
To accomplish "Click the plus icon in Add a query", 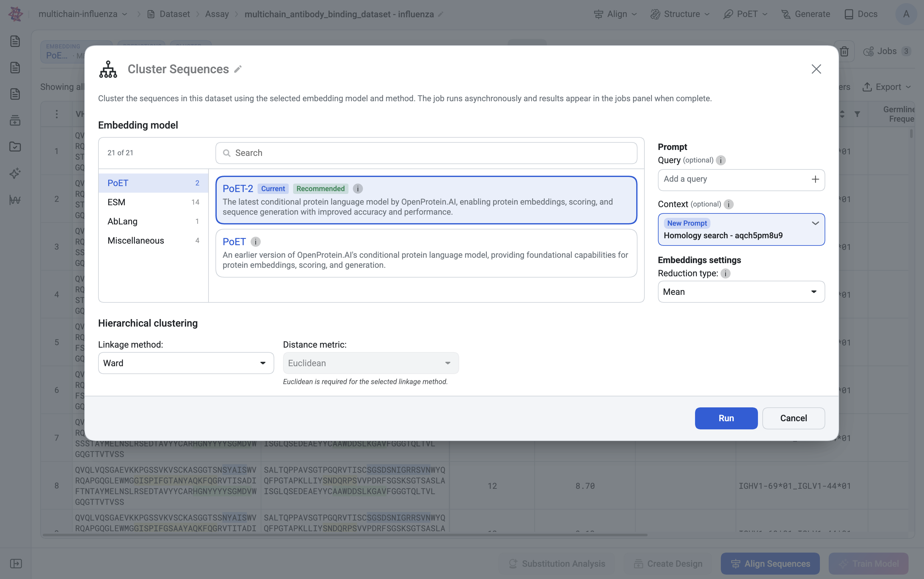I will click(815, 179).
